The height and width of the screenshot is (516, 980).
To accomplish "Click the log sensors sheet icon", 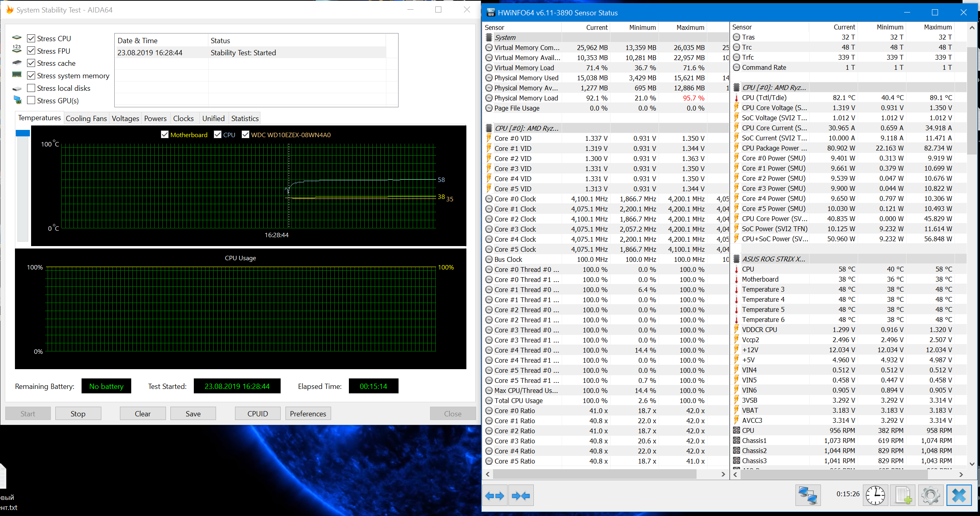I will pos(903,495).
